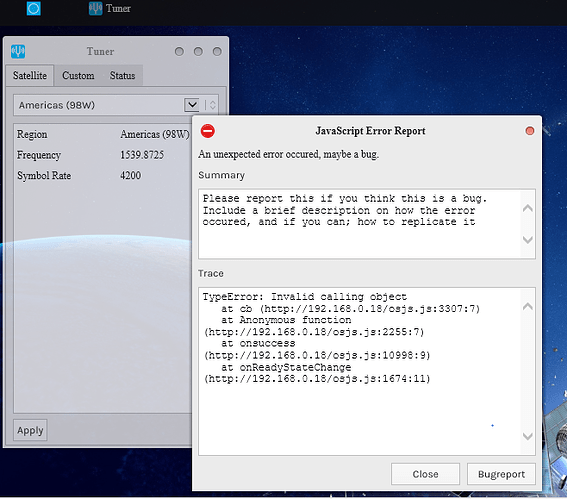Click the middle gray Tuner window control button
The height and width of the screenshot is (499, 567).
[x=198, y=51]
